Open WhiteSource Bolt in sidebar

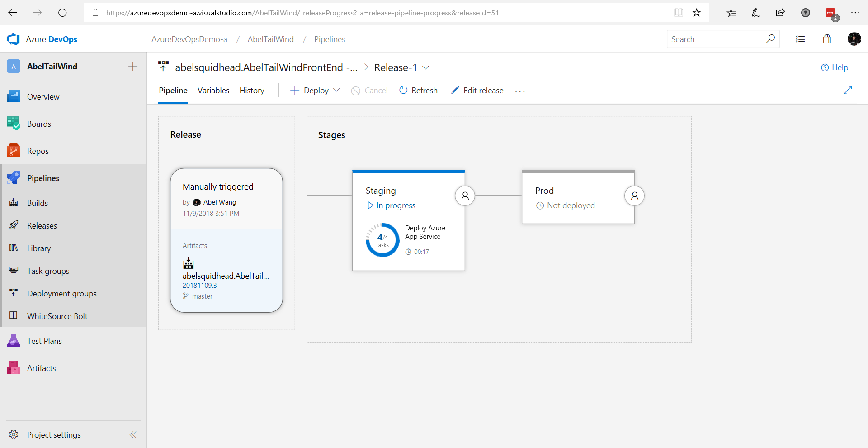pos(57,316)
